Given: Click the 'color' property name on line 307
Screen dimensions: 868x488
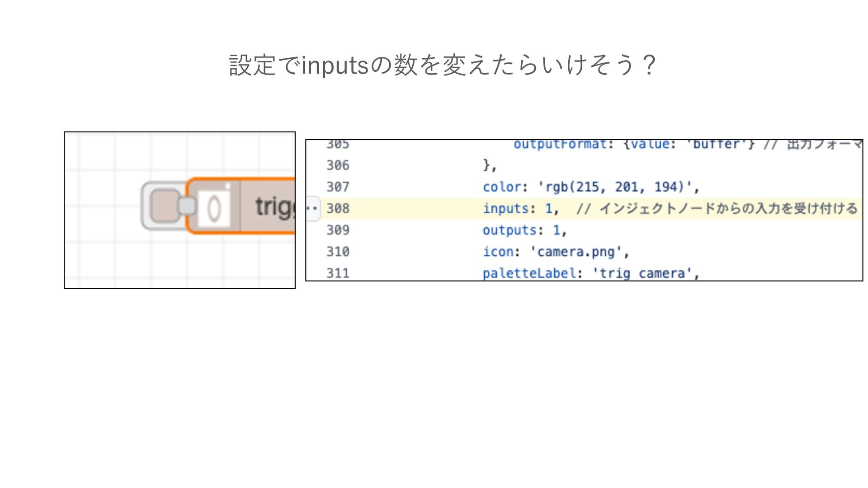Looking at the screenshot, I should point(501,187).
